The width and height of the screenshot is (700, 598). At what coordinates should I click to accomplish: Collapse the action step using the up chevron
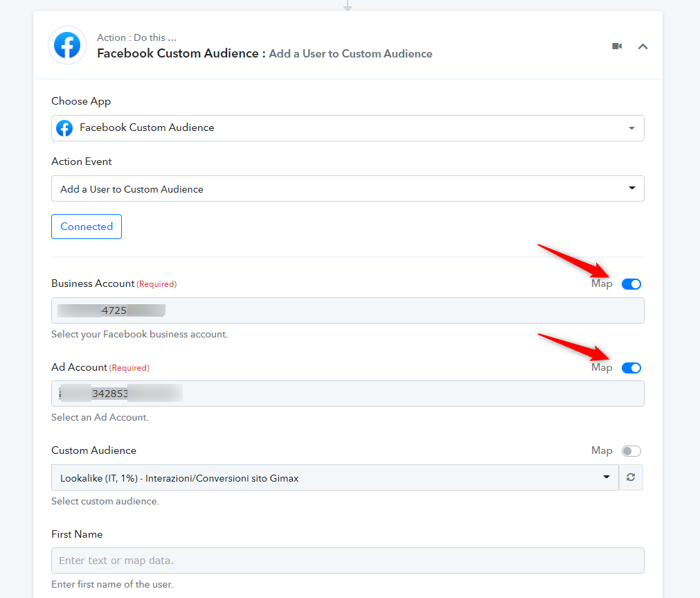click(643, 46)
